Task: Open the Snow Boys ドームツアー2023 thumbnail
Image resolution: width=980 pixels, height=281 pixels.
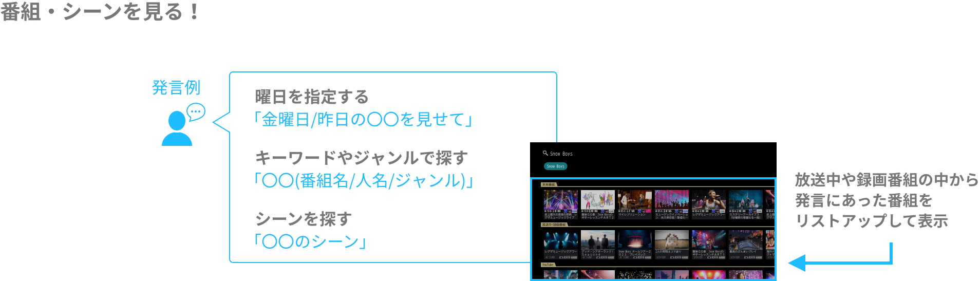Action: (634, 240)
